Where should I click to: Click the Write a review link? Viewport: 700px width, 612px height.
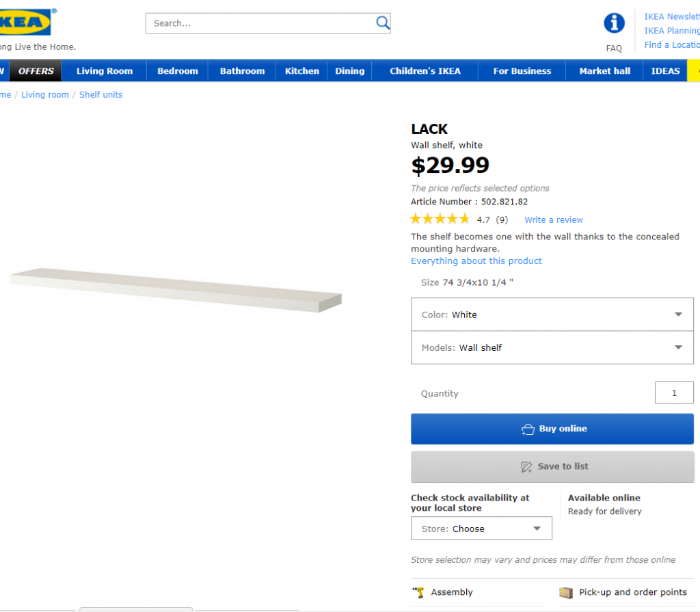[x=554, y=220]
